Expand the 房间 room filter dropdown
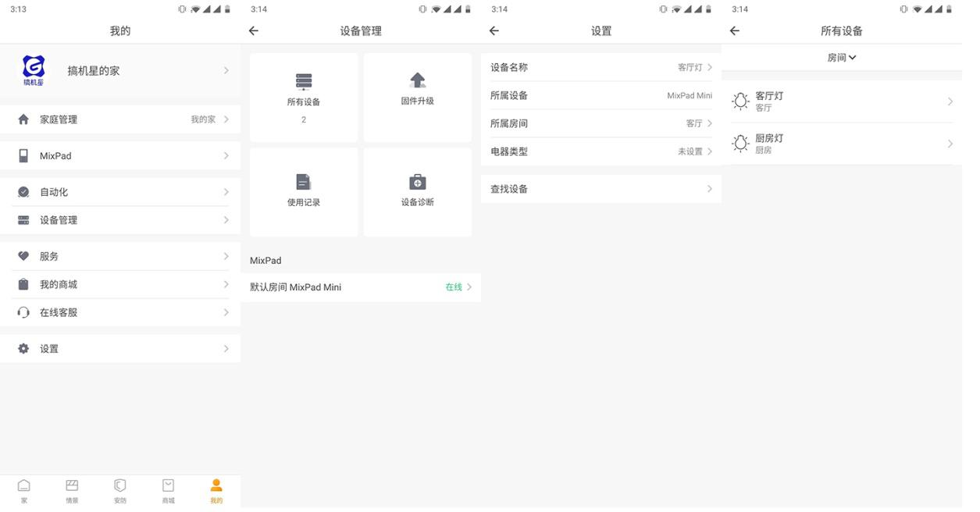Viewport: 980px width, 512px height. [x=842, y=57]
